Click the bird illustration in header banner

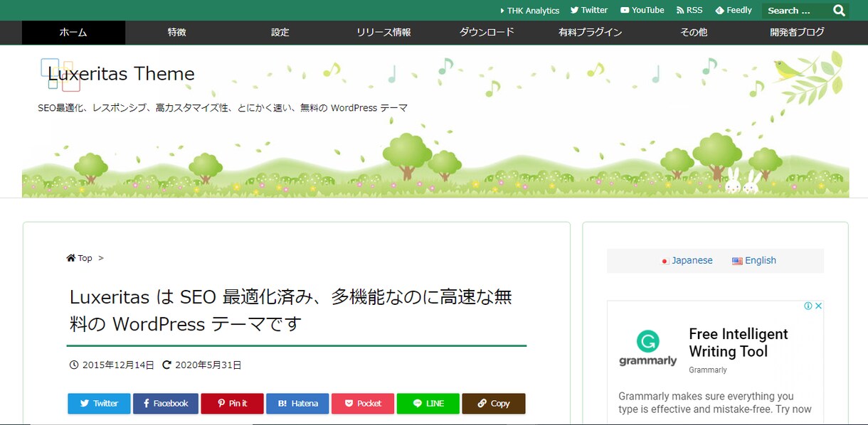788,70
